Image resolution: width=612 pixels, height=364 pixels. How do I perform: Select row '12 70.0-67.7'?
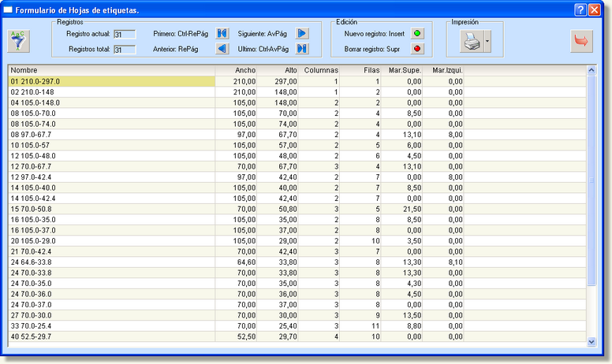point(297,166)
